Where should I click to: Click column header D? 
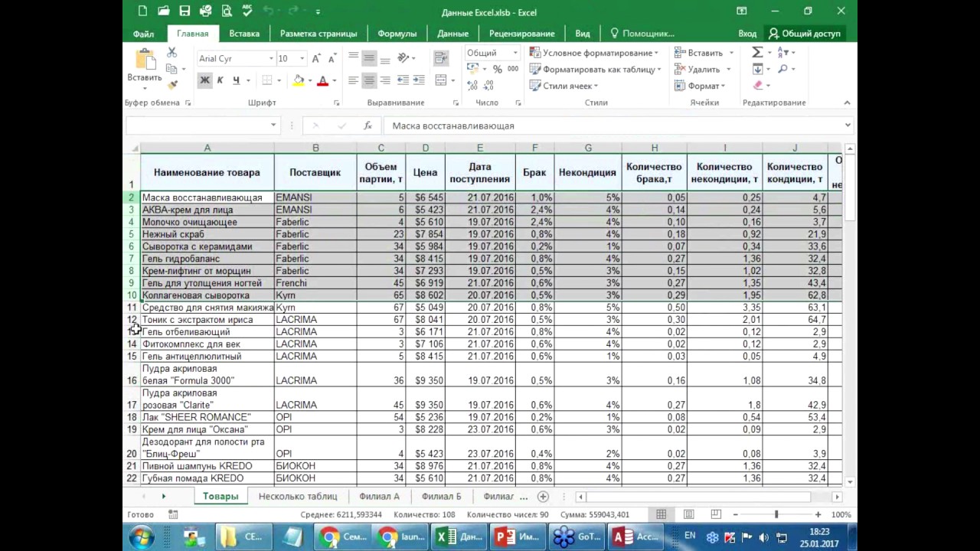(426, 148)
